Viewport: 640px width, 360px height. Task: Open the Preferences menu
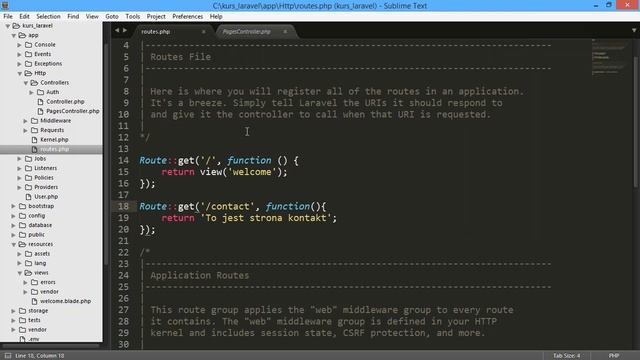[x=187, y=16]
